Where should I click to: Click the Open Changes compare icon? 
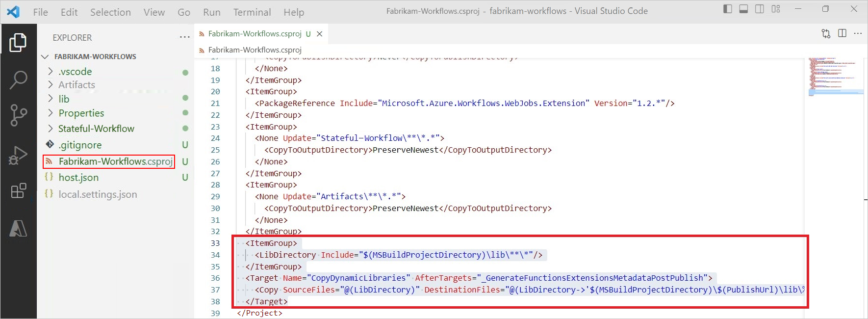826,33
